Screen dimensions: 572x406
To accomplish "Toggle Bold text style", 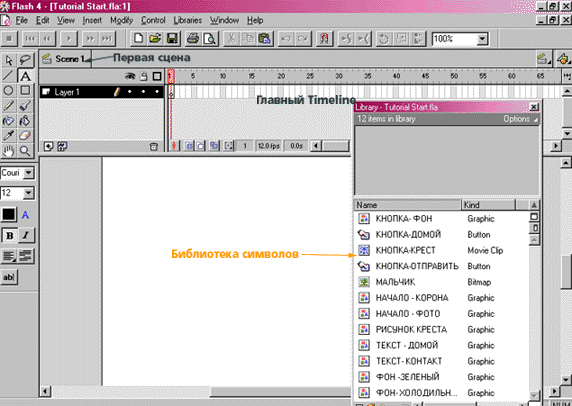I will 9,236.
